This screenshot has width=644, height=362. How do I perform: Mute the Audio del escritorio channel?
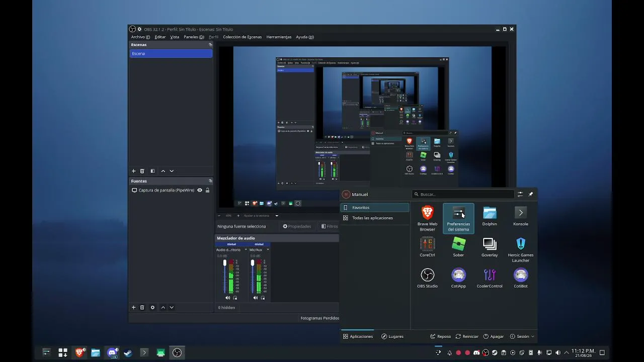[x=228, y=298]
